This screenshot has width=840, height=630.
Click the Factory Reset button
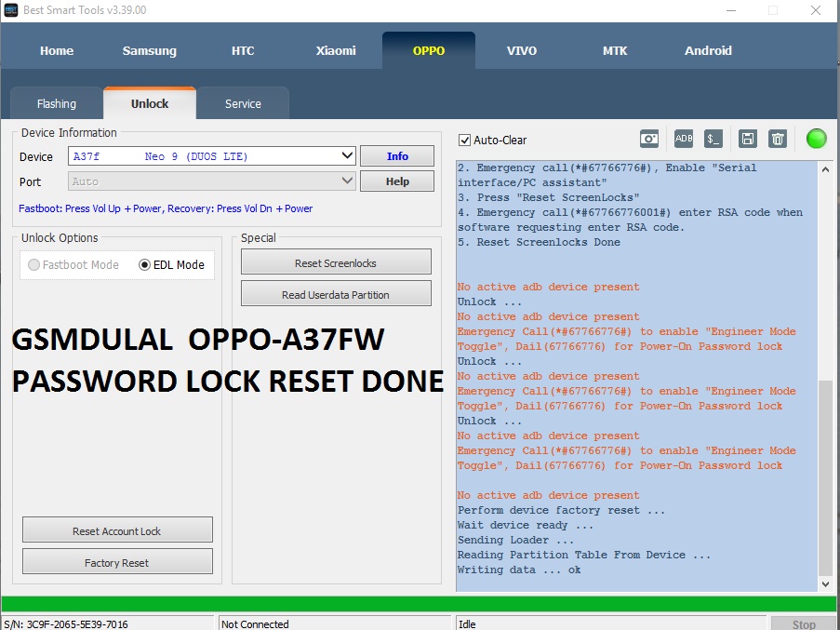117,562
